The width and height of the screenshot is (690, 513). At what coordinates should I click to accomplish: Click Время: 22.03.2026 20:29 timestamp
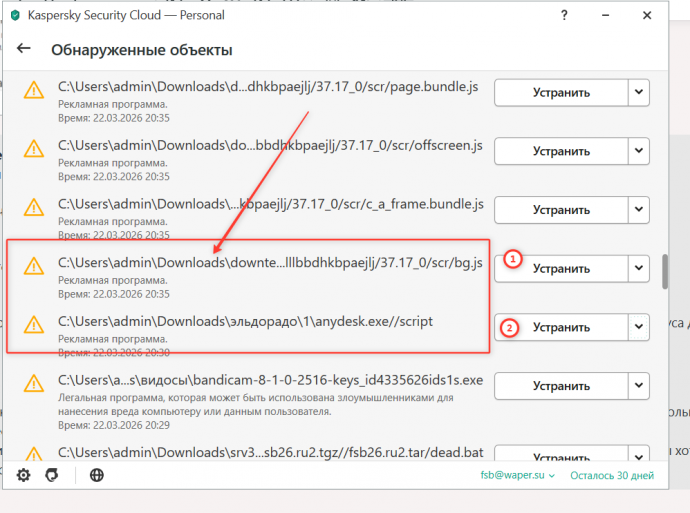[x=114, y=425]
